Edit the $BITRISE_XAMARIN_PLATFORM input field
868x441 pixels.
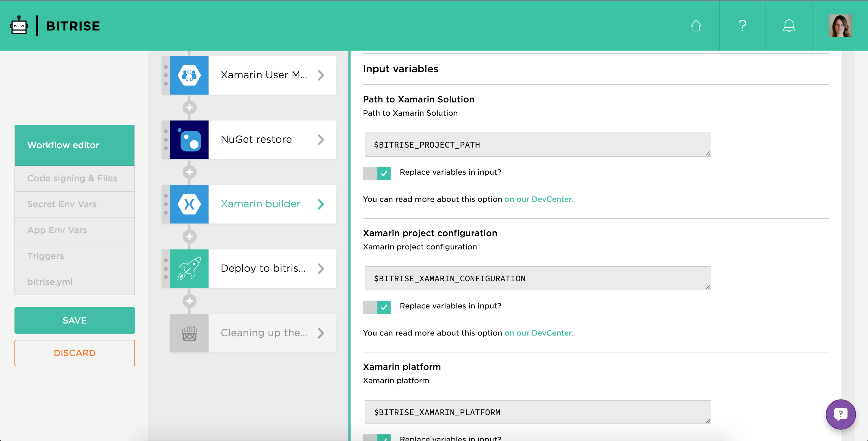pyautogui.click(x=538, y=412)
